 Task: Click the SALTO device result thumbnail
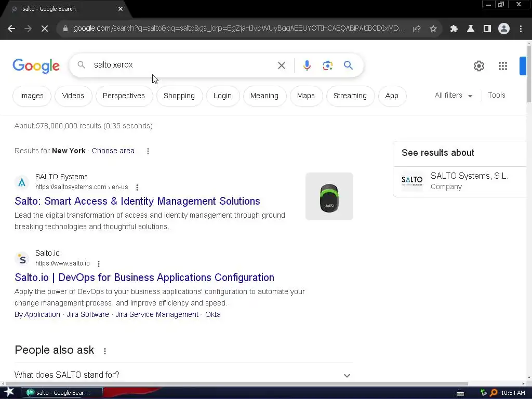point(329,196)
